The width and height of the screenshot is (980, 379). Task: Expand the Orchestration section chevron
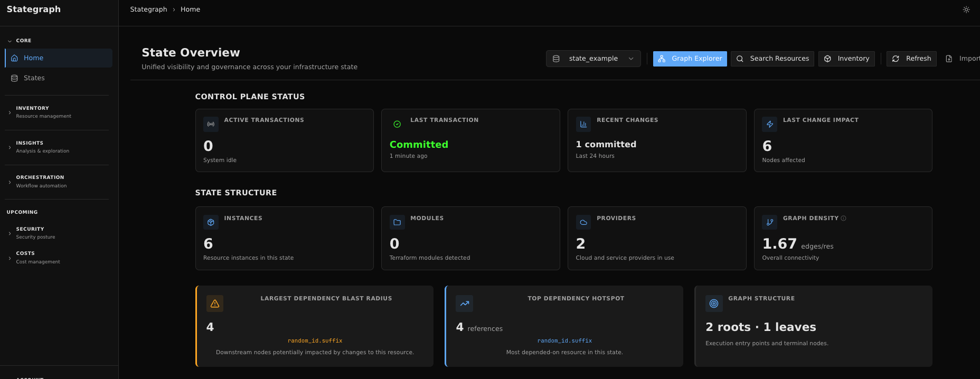[x=10, y=182]
